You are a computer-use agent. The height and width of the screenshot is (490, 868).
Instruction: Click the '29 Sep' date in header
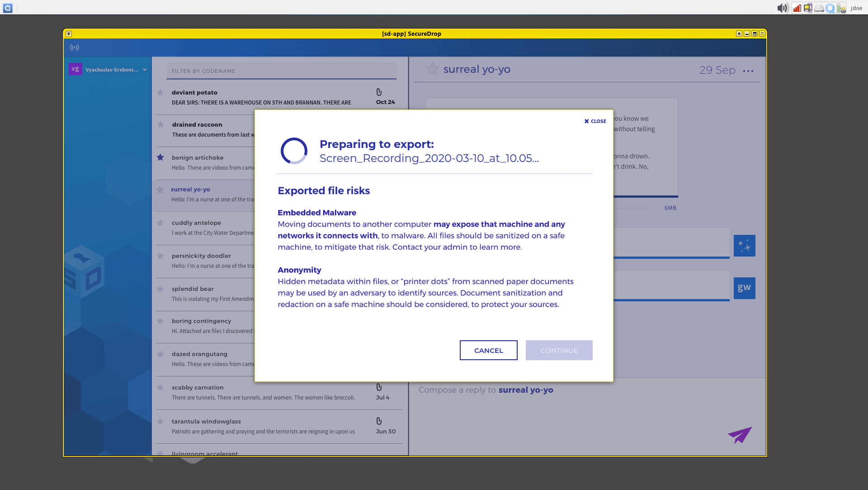pos(717,70)
